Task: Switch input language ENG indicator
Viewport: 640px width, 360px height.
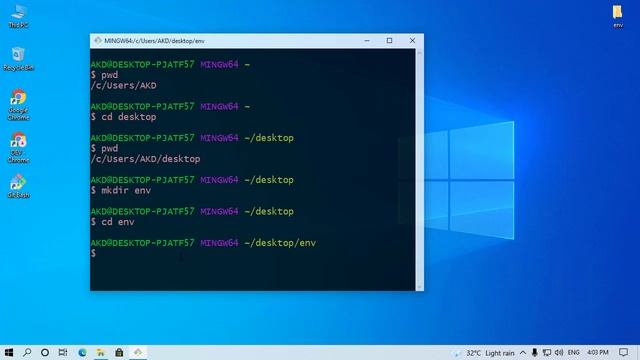Action: [x=573, y=353]
